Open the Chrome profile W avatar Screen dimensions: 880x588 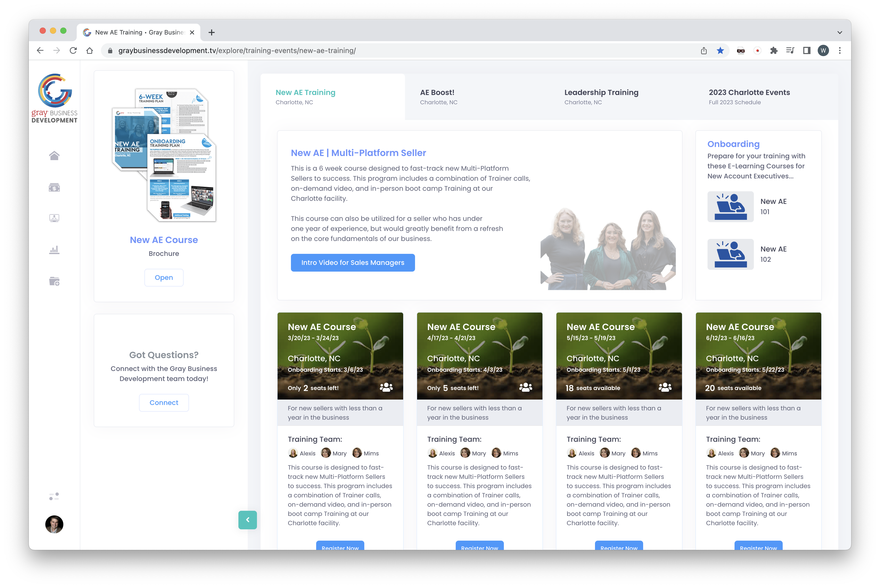point(823,51)
